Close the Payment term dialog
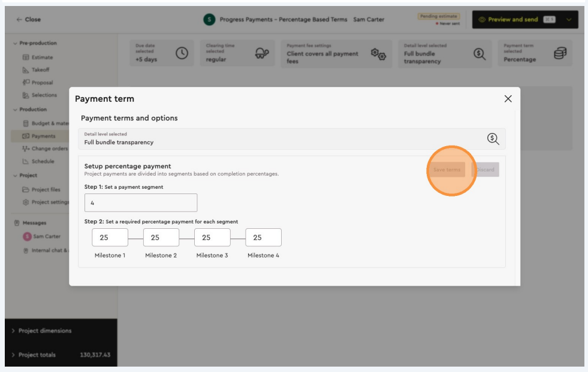Image resolution: width=588 pixels, height=372 pixels. pos(508,99)
